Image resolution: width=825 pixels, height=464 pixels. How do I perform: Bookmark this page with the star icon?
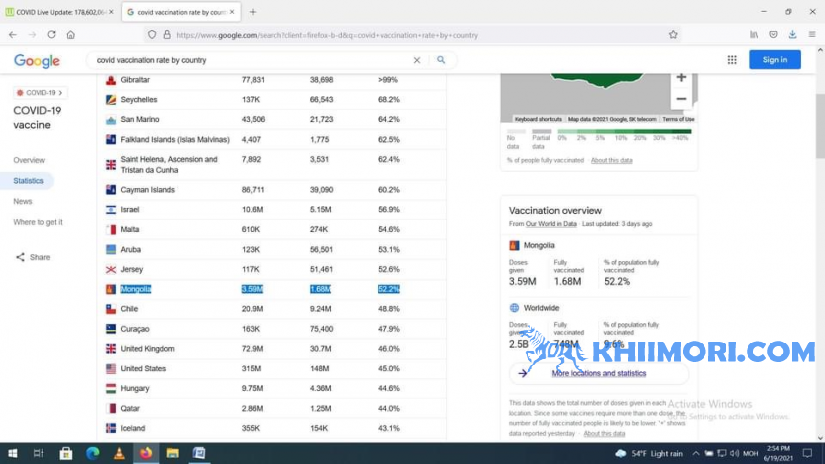pyautogui.click(x=673, y=35)
